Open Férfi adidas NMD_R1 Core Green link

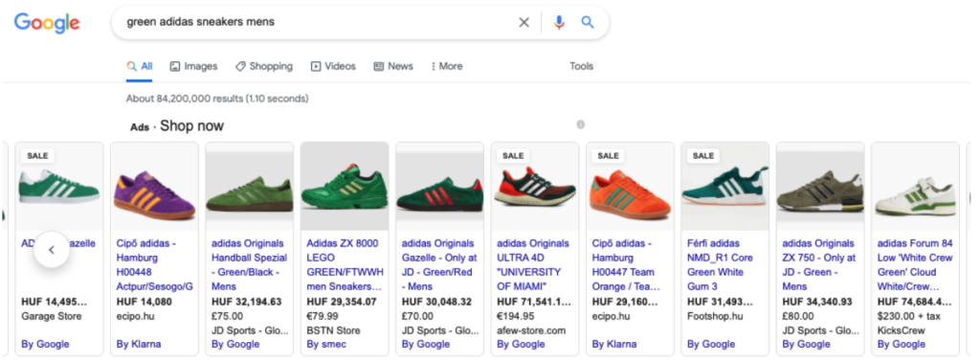click(x=720, y=264)
